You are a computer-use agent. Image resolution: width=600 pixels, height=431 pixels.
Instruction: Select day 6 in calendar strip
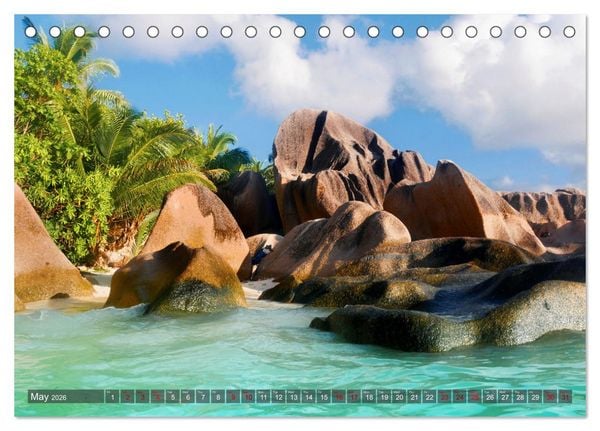[188, 397]
